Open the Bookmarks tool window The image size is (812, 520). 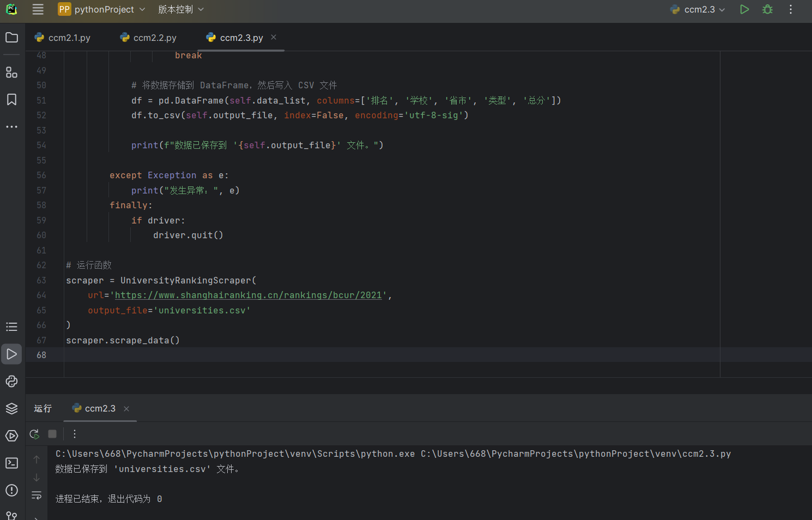11,99
